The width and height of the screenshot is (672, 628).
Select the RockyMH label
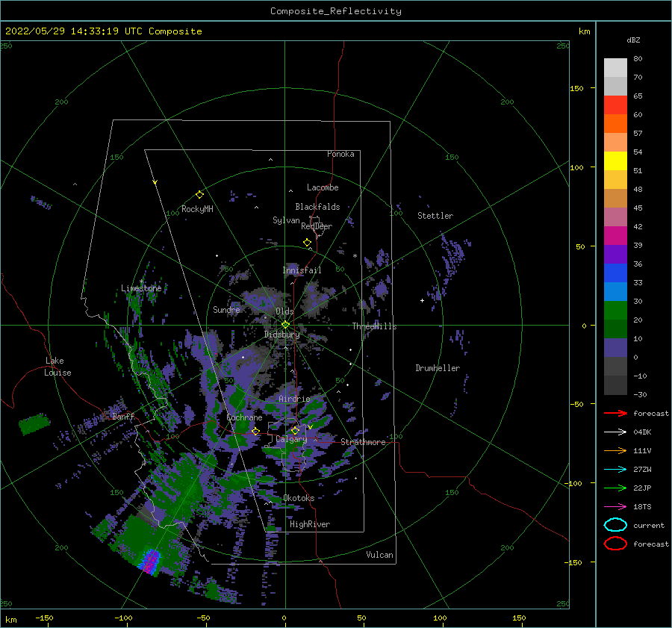click(x=197, y=209)
